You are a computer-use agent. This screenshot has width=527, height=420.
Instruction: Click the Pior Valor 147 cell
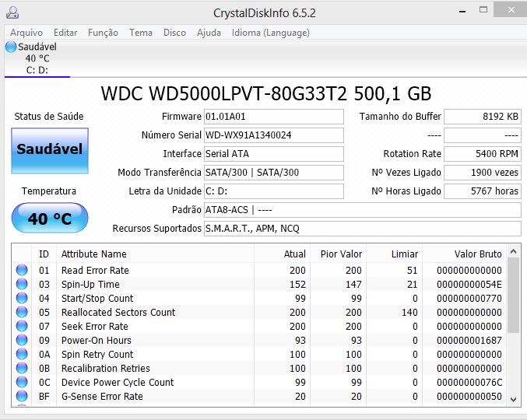click(x=353, y=285)
